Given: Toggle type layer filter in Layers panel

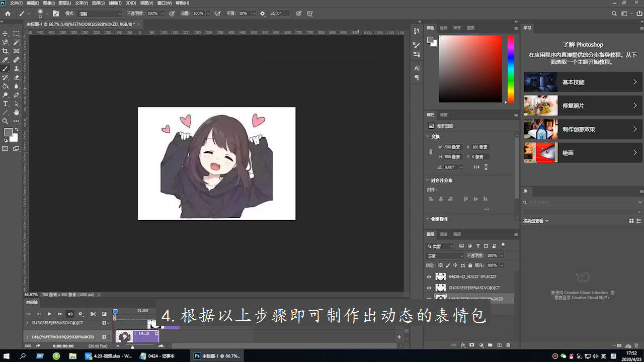Looking at the screenshot, I should tap(478, 246).
